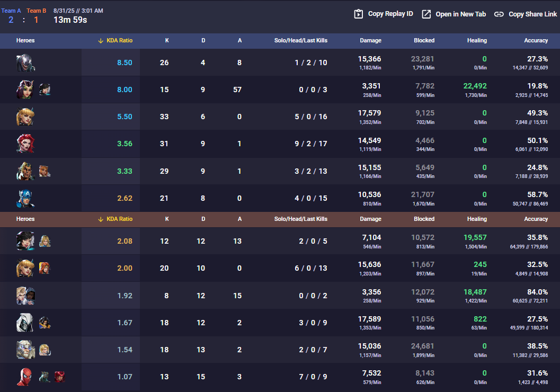Click Venom hero portrait in 8.50 KDA row
The image size is (560, 392).
pyautogui.click(x=25, y=63)
